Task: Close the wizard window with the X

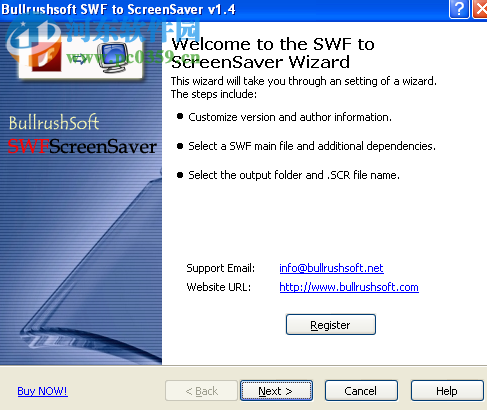Action: click(480, 9)
